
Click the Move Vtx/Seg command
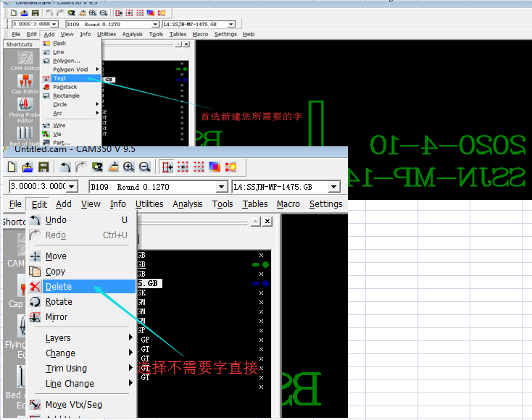[73, 405]
